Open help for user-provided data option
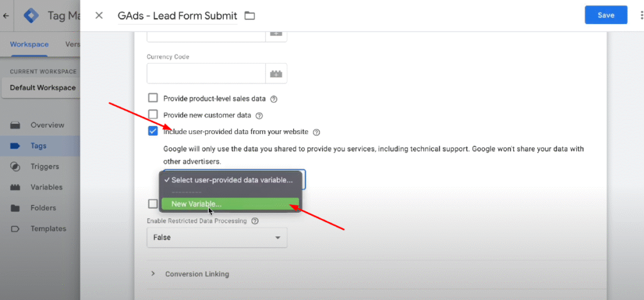This screenshot has height=300, width=644. (316, 132)
